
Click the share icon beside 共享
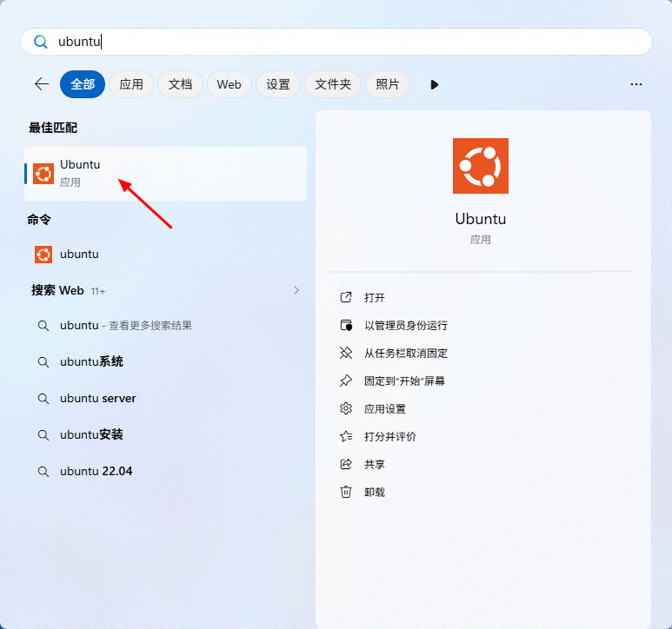tap(346, 464)
